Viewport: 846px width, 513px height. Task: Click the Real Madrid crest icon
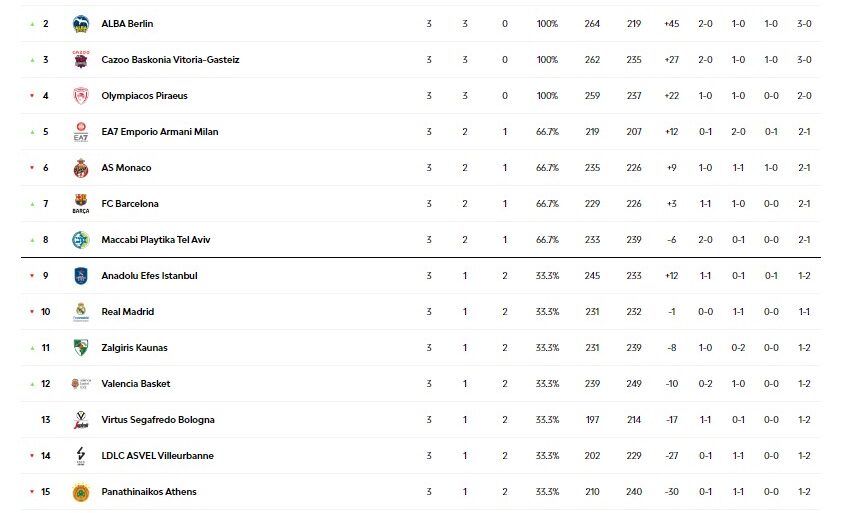pyautogui.click(x=81, y=312)
